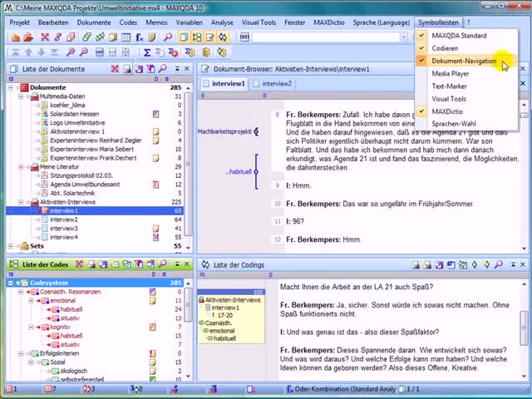Collapse the Meine Literatur document group
This screenshot has height=399, width=532.
coord(21,167)
